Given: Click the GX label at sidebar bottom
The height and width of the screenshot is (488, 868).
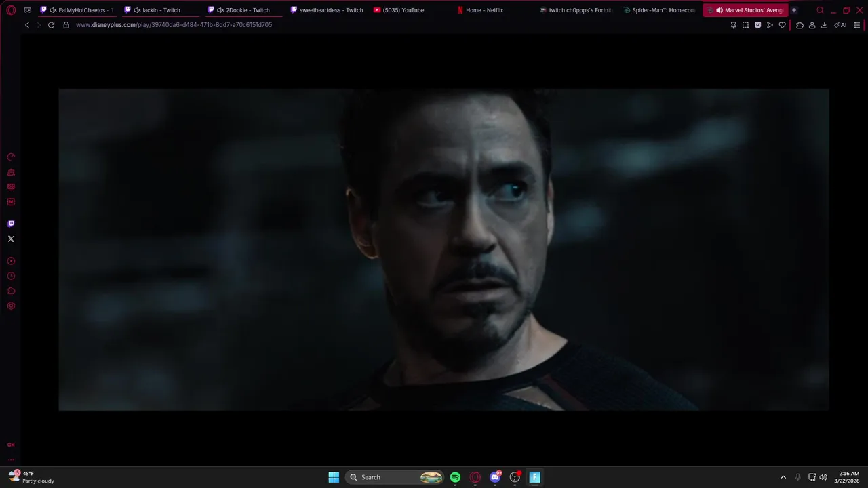Looking at the screenshot, I should 11,445.
